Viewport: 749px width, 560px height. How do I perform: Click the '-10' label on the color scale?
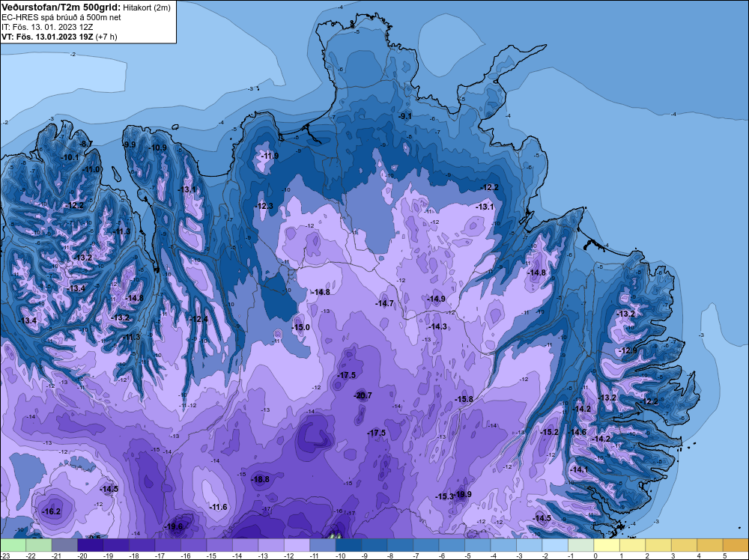[342, 556]
